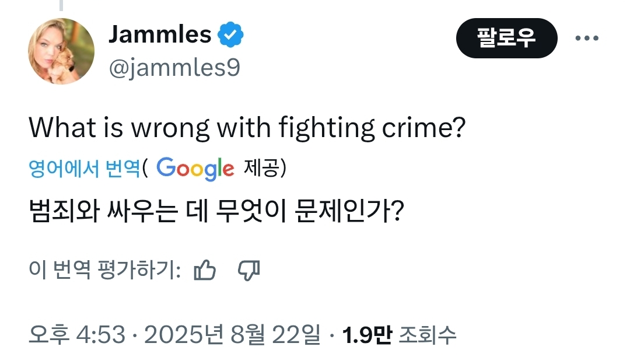Click the 제공) text after the Google logo
Viewport: 630px width, 364px height.
click(x=265, y=167)
